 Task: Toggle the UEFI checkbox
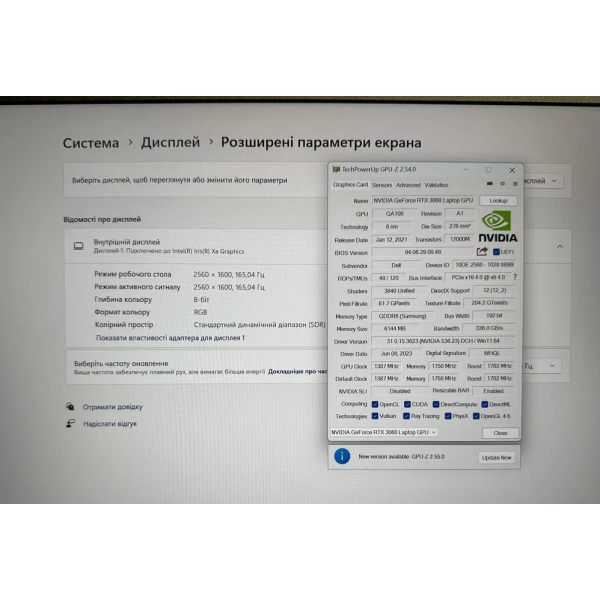[496, 252]
